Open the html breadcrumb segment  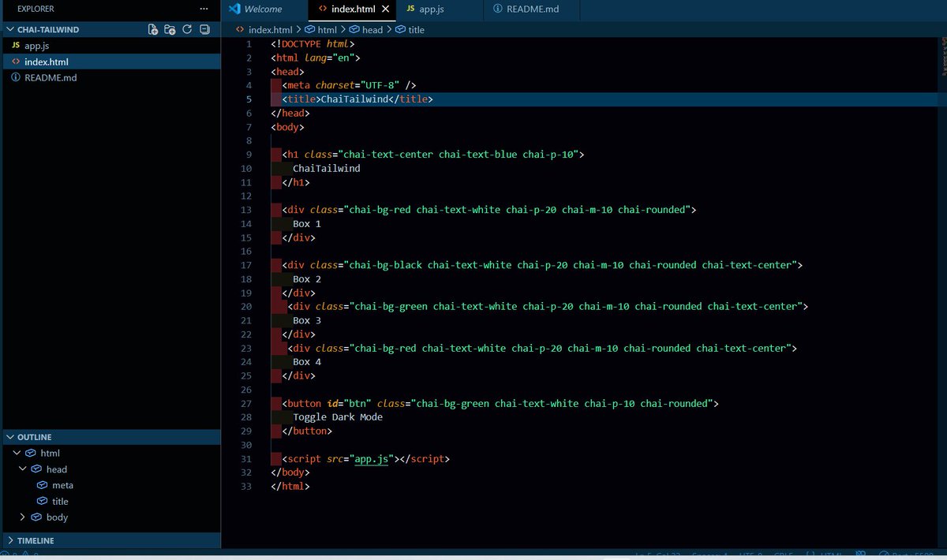pyautogui.click(x=326, y=29)
